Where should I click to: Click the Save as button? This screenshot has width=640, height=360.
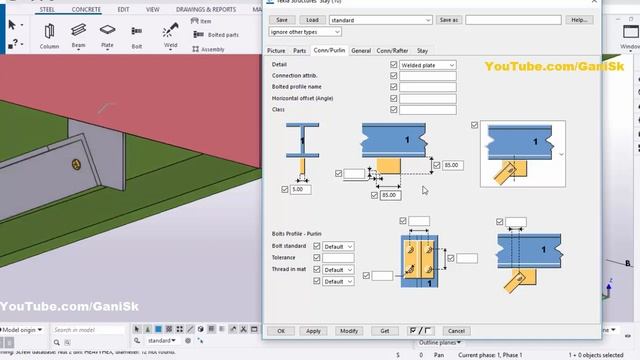pos(449,20)
